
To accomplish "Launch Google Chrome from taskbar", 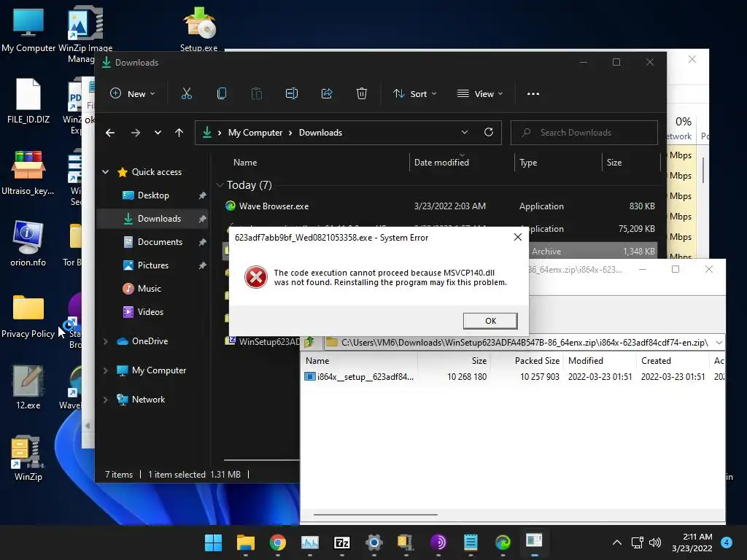I will coord(278,542).
